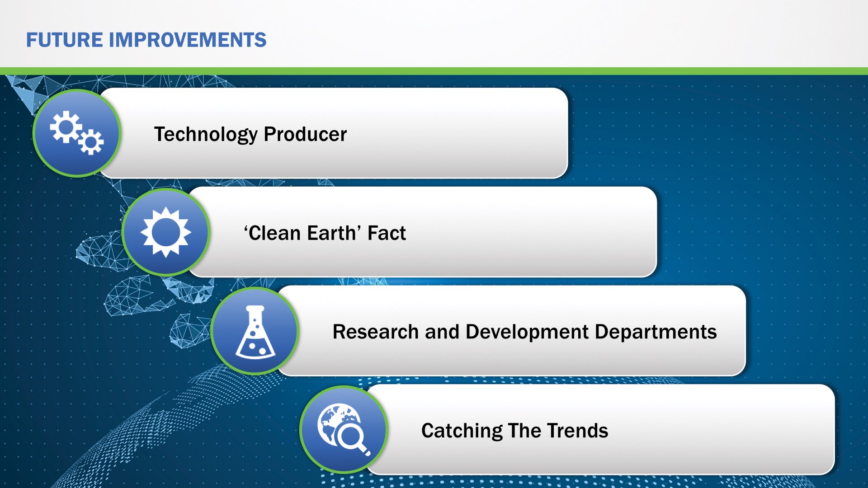This screenshot has height=488, width=868.
Task: Click the laboratory flask icon
Action: [x=255, y=332]
